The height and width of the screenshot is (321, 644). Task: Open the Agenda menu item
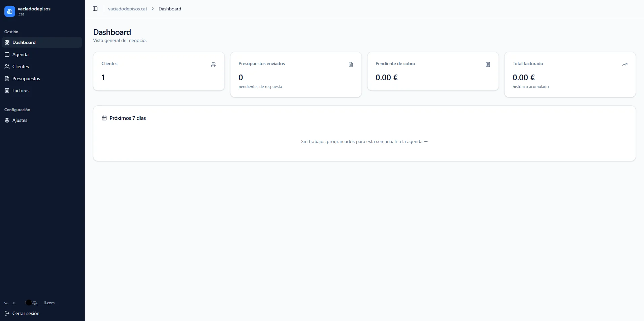click(x=42, y=54)
